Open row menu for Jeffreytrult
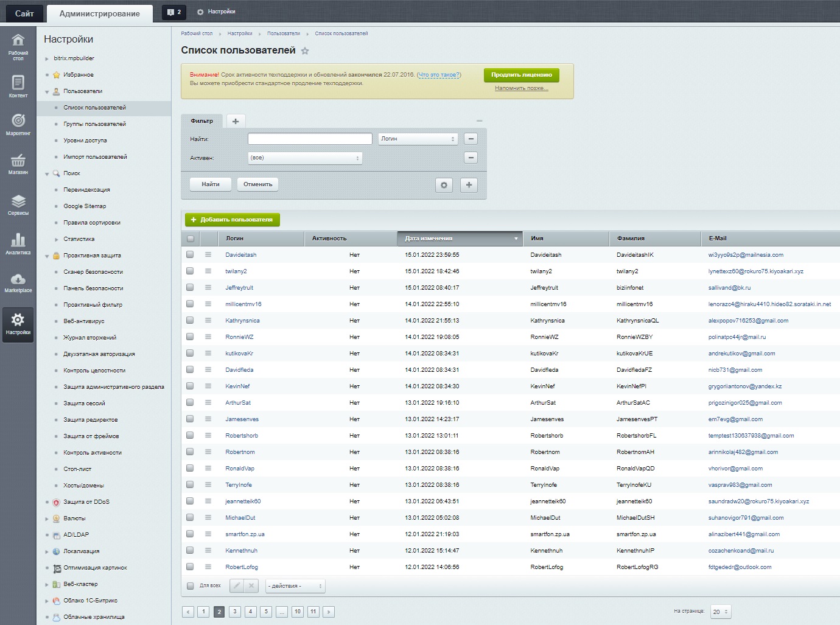Viewport: 840px width, 625px height. [208, 287]
